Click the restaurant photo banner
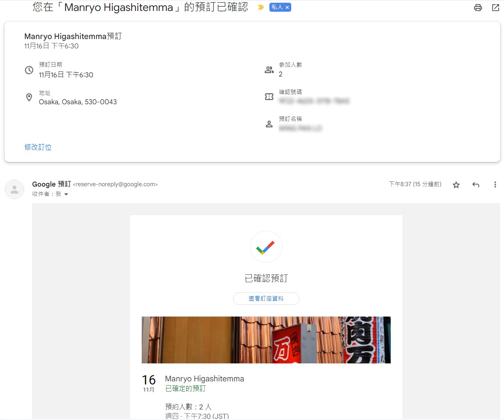504x420 pixels. (266, 340)
